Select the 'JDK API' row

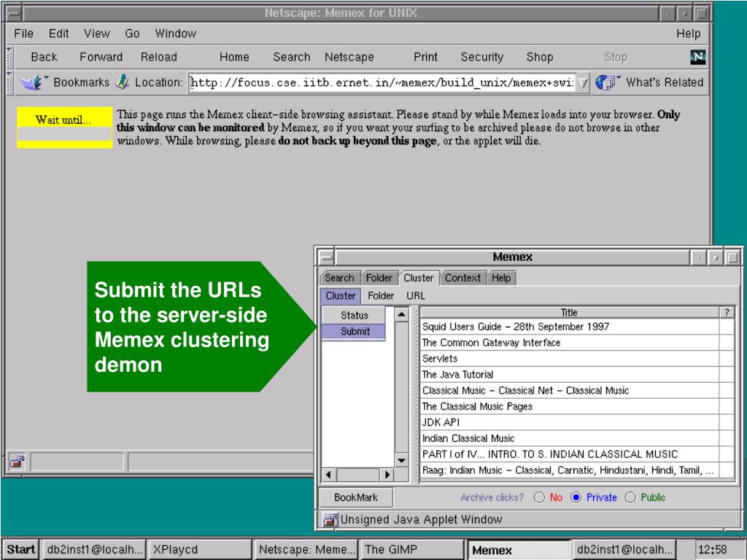click(x=569, y=422)
